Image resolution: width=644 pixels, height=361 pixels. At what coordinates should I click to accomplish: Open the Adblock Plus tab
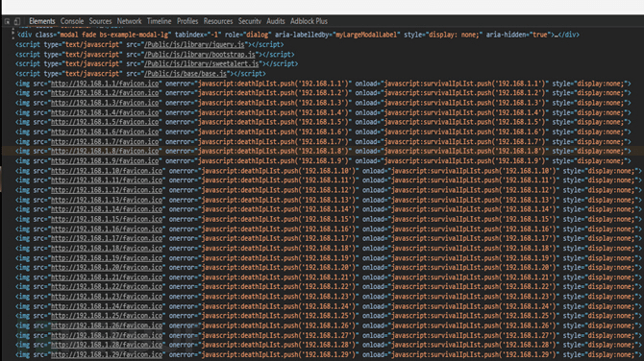click(309, 21)
